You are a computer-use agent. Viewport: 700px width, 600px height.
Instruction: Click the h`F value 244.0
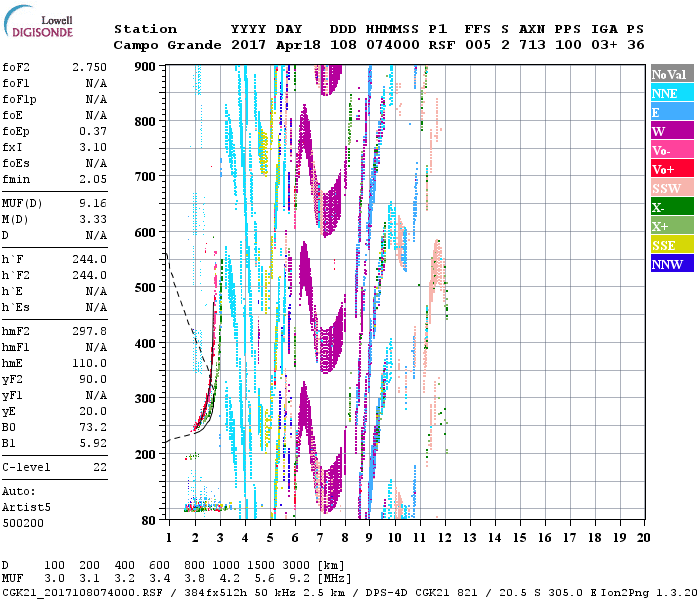89,259
